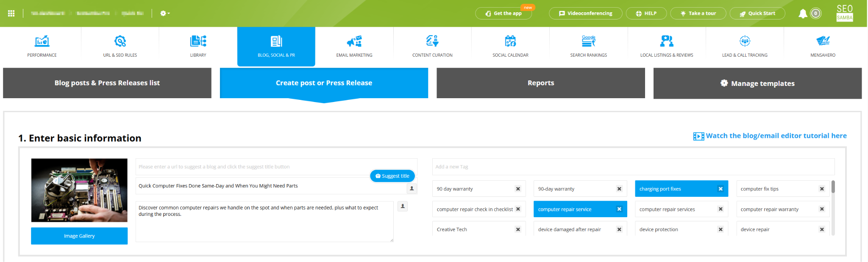
Task: Open the HELP button
Action: 646,14
